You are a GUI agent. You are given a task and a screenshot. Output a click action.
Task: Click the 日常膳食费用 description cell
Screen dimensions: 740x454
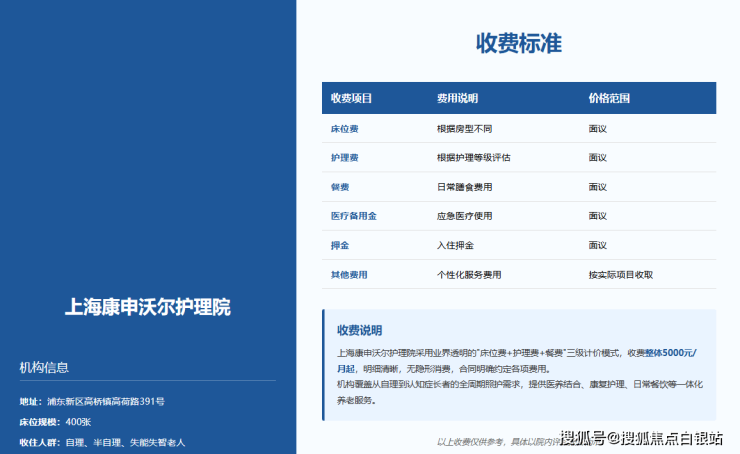(464, 187)
